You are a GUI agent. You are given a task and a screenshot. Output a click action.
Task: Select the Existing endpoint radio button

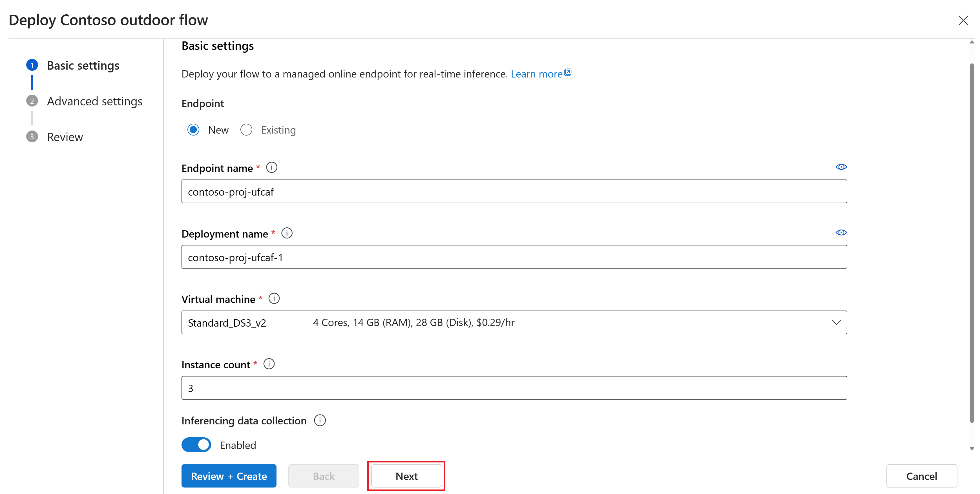tap(246, 130)
